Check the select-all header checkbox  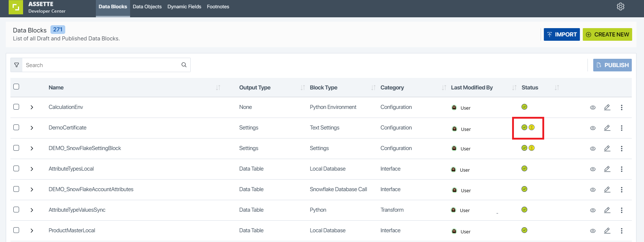pyautogui.click(x=16, y=87)
